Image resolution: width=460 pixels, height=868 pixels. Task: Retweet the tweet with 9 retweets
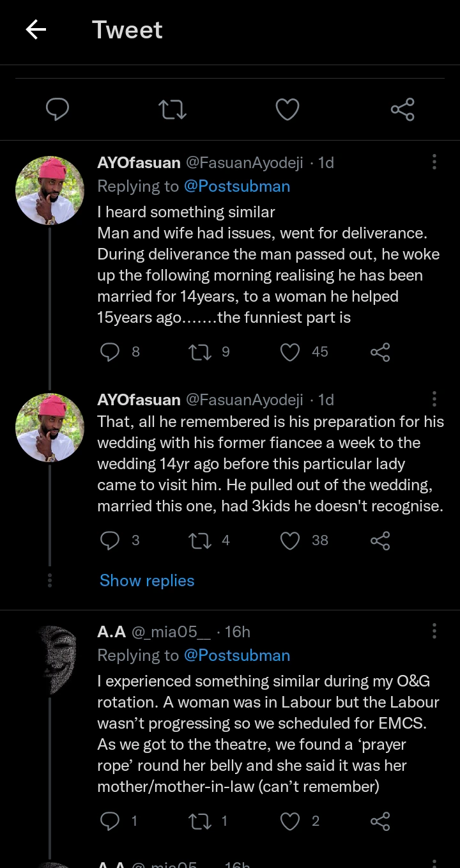[x=200, y=352]
